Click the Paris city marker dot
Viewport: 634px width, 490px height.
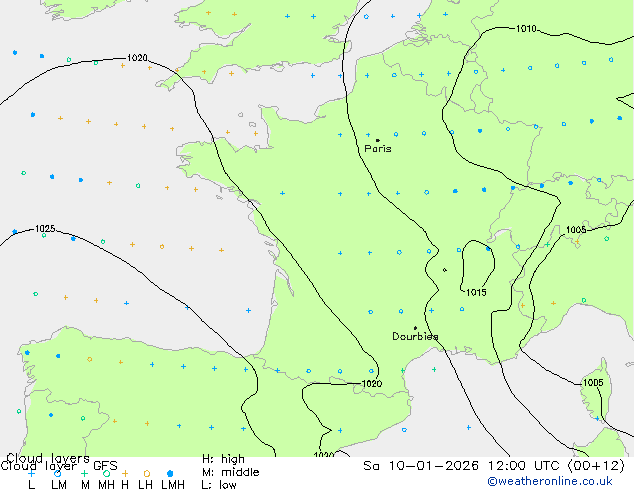point(378,140)
